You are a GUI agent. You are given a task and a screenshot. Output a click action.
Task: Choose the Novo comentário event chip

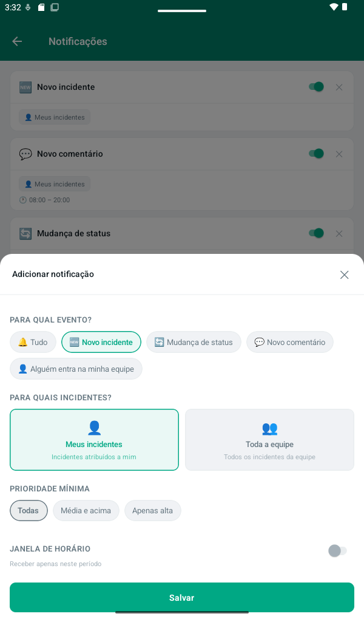pyautogui.click(x=290, y=342)
